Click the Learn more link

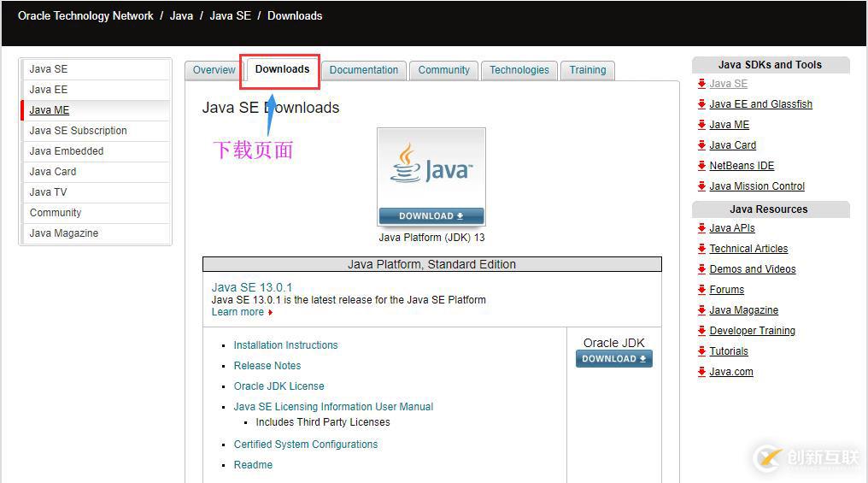238,312
